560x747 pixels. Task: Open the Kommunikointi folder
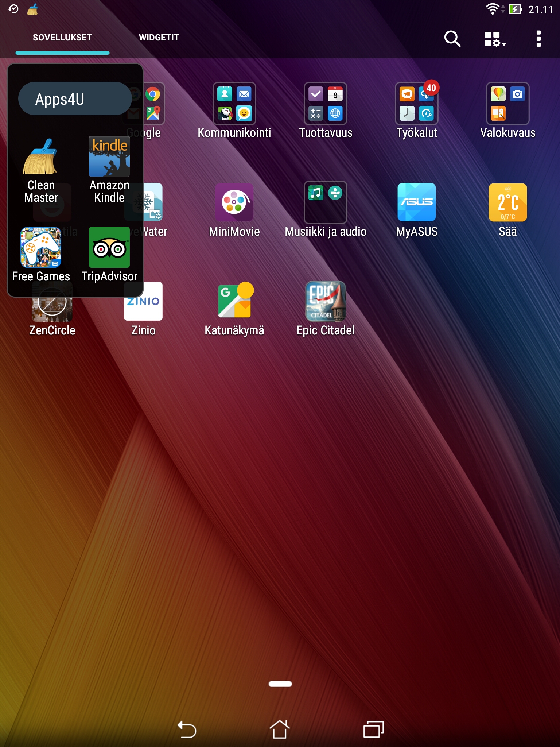pos(234,111)
